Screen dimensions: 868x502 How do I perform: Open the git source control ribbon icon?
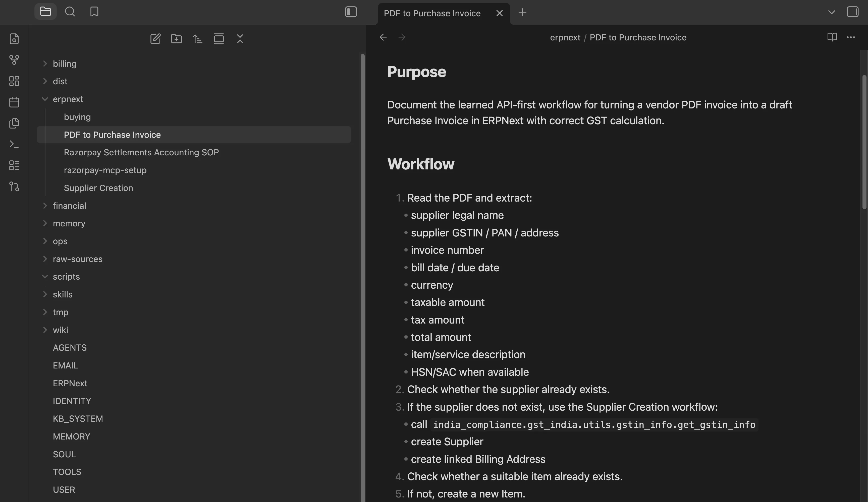coord(14,186)
